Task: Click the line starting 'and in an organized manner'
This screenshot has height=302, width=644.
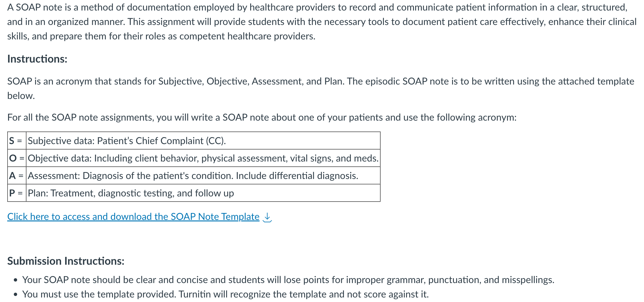Action: pyautogui.click(x=322, y=22)
